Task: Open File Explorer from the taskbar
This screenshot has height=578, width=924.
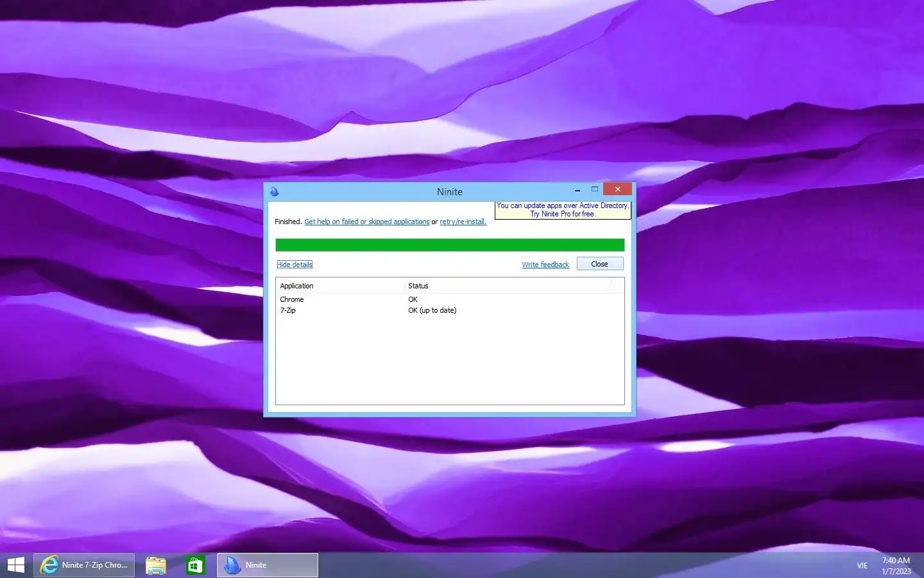Action: tap(156, 565)
